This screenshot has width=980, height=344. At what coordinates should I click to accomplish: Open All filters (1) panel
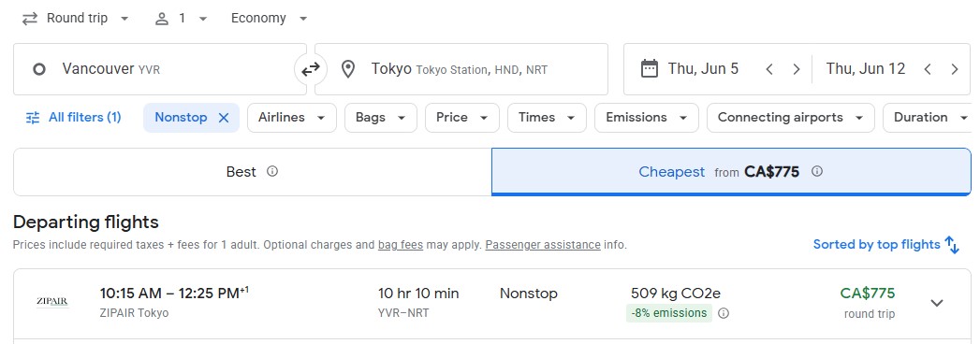74,118
